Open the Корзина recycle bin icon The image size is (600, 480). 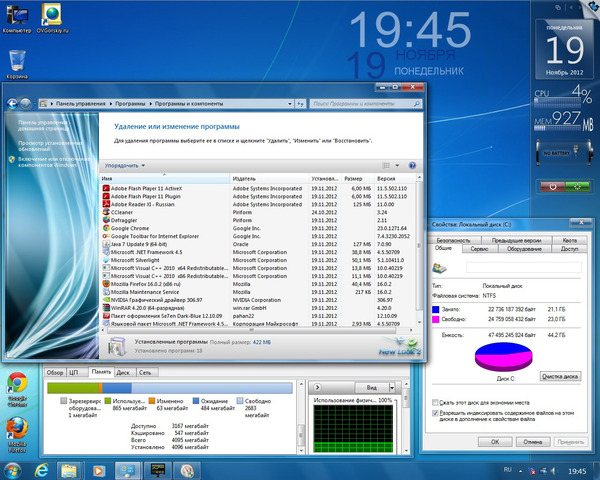click(x=17, y=64)
